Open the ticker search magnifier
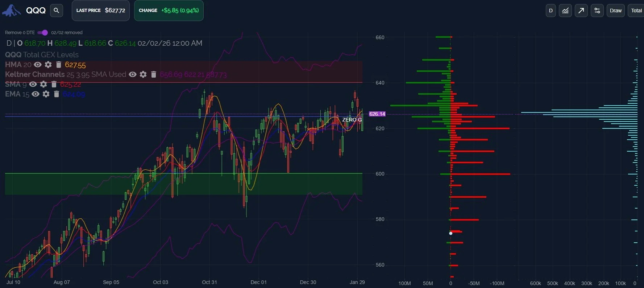 [x=56, y=11]
